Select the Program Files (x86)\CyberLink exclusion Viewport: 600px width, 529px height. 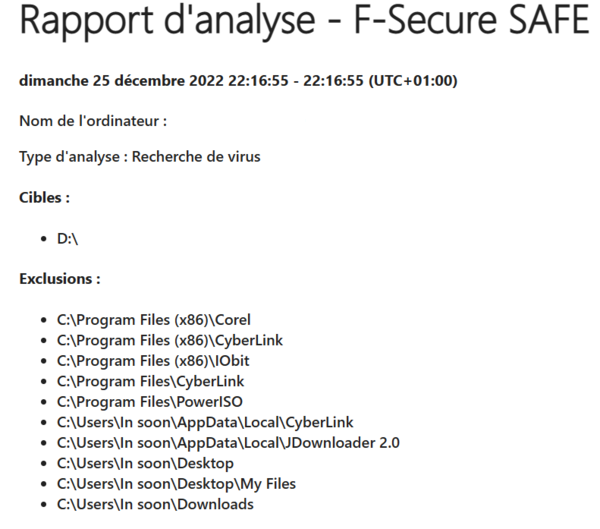170,341
